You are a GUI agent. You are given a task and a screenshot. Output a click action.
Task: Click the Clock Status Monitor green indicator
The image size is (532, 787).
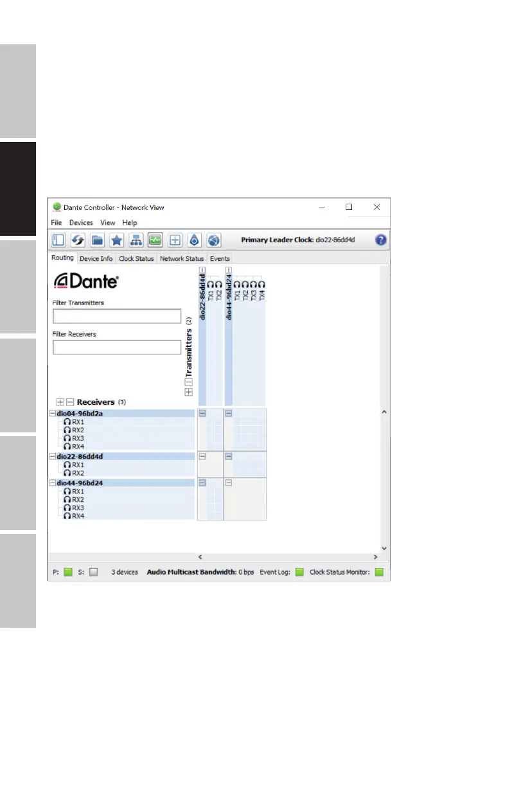pos(379,572)
